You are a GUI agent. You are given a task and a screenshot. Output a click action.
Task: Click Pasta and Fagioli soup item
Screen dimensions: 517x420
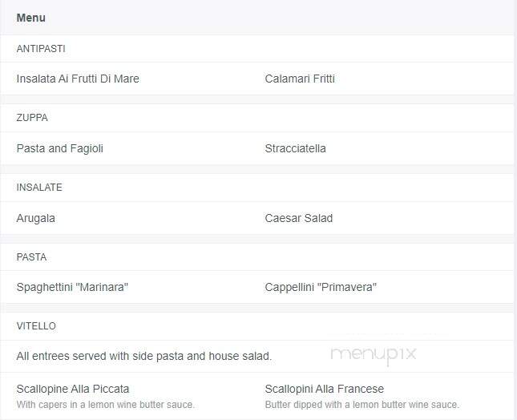click(x=59, y=148)
